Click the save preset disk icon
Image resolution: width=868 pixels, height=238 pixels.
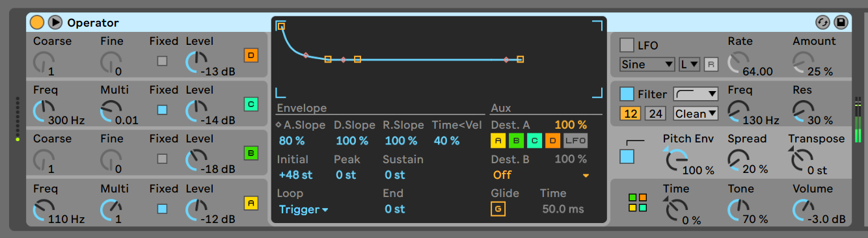coord(841,23)
